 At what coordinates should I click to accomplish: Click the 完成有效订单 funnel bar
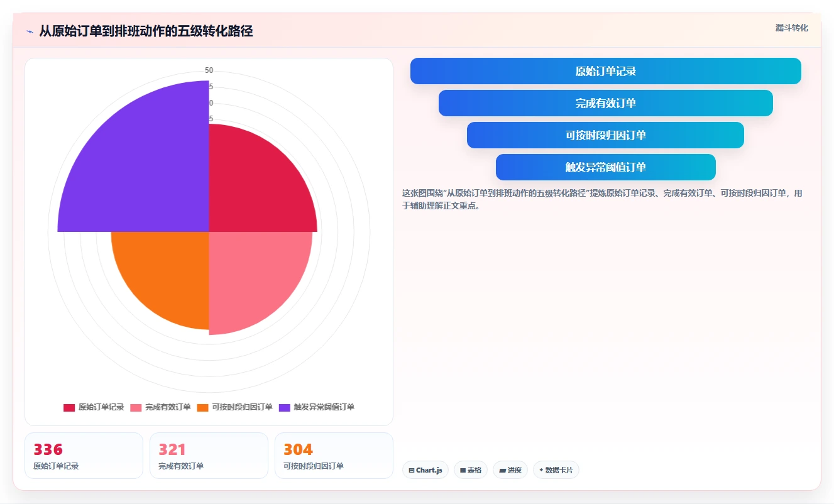point(606,103)
